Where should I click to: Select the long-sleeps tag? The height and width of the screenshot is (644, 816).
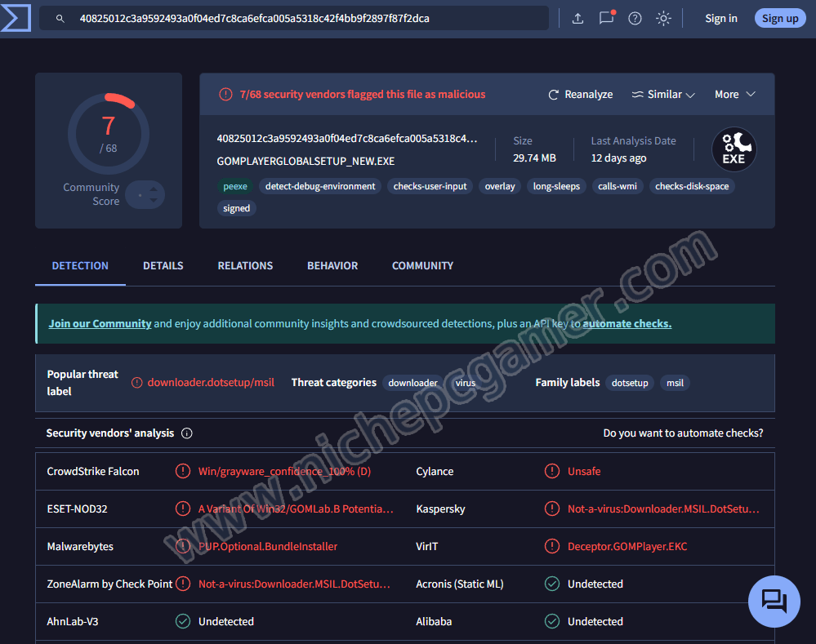click(556, 186)
